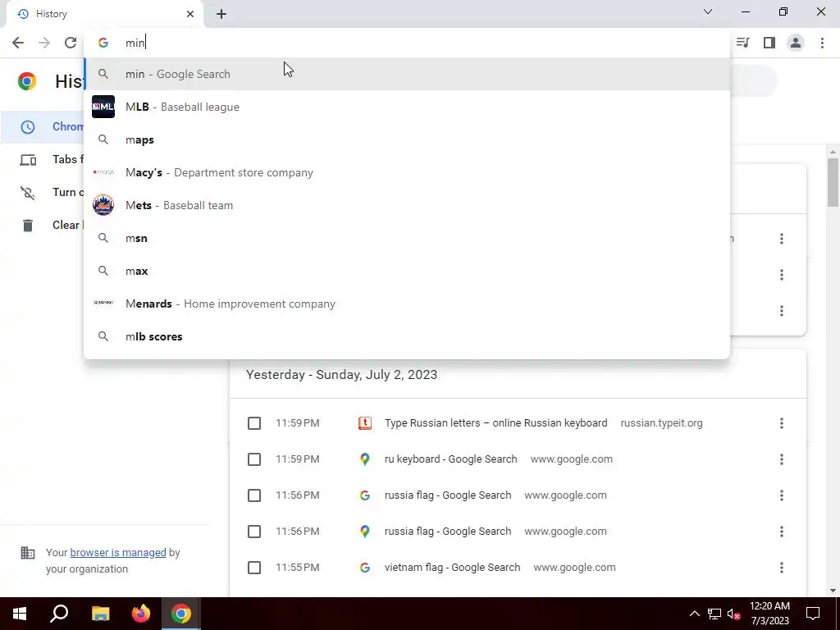840x630 pixels.
Task: Open the network tray icon
Action: (714, 614)
